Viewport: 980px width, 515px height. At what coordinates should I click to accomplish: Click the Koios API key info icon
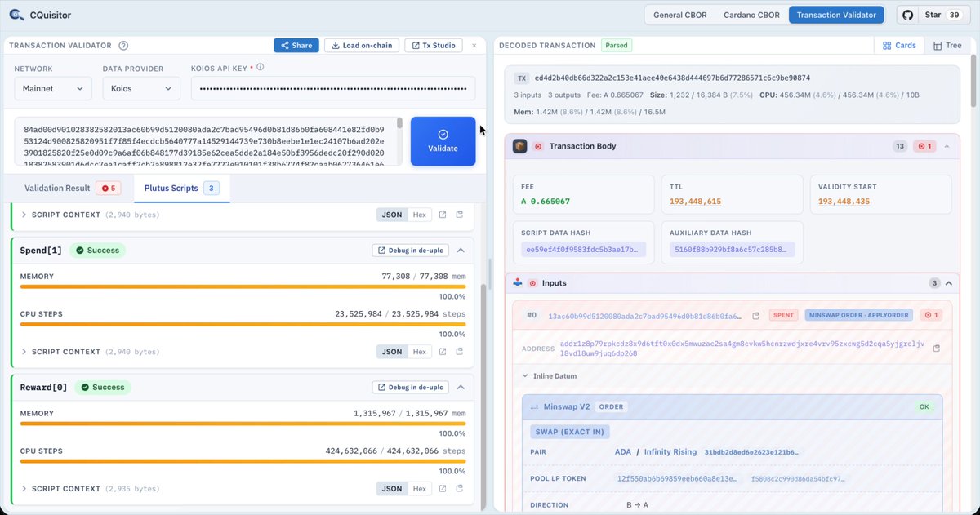[x=260, y=67]
